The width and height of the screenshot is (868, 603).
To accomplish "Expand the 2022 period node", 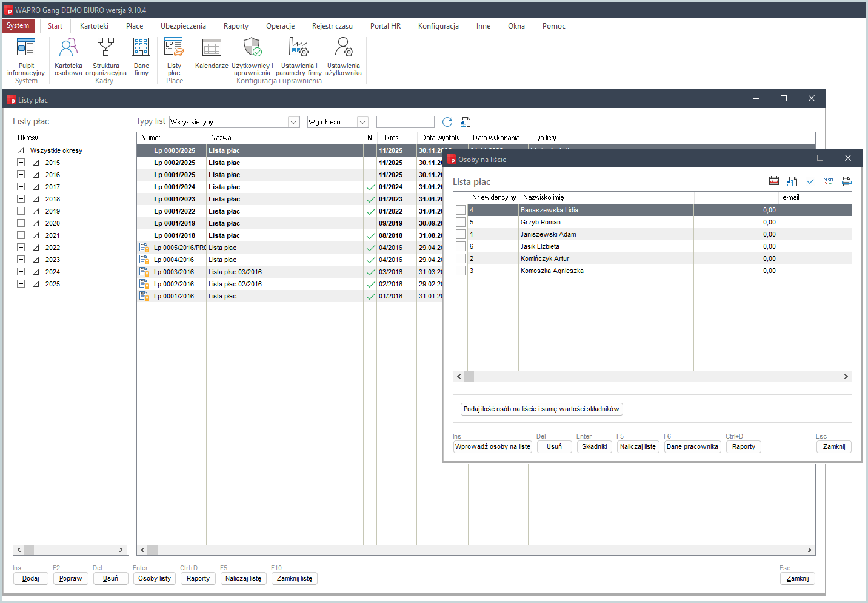I will click(21, 248).
